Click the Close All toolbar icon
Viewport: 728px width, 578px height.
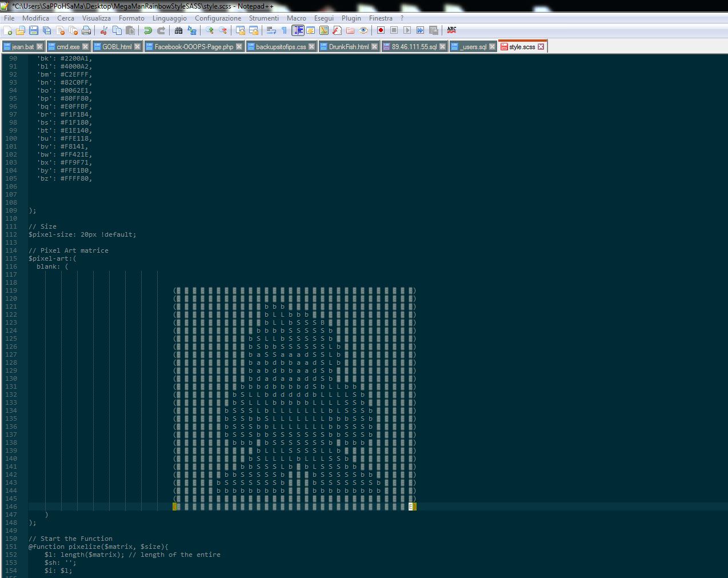tap(73, 30)
